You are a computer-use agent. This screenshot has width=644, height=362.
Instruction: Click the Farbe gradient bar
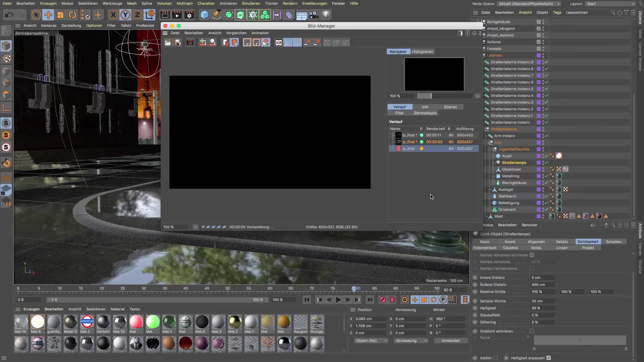point(580,340)
